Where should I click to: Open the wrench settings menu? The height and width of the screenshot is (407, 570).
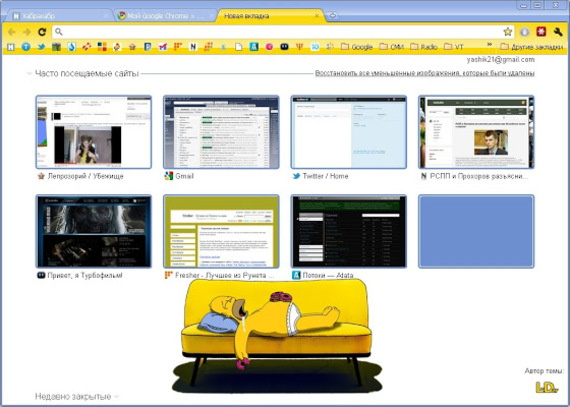558,32
